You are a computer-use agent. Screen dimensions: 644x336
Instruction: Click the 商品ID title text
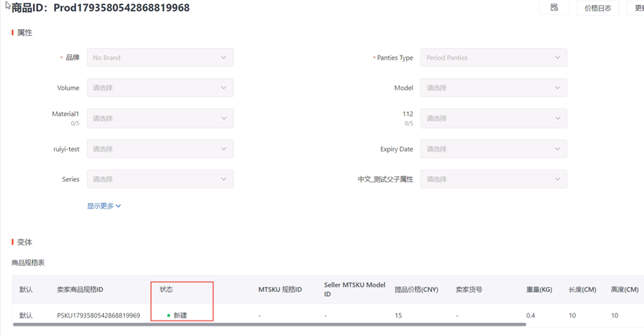click(x=101, y=8)
